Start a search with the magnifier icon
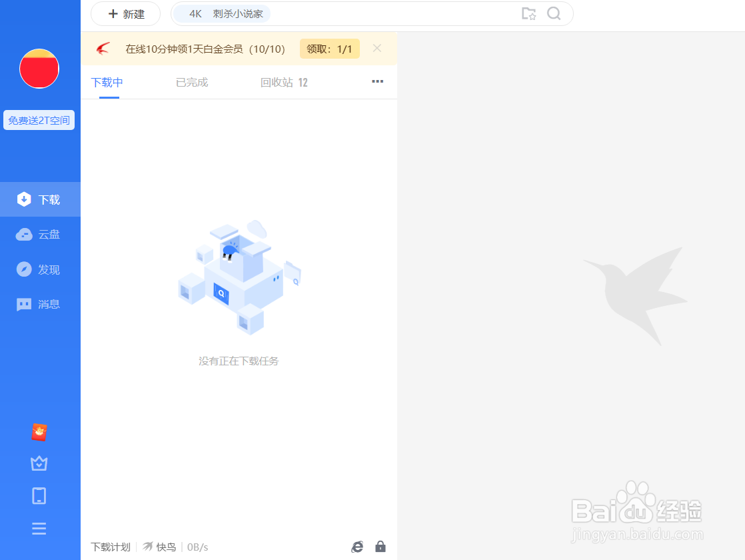The image size is (745, 560). click(554, 13)
